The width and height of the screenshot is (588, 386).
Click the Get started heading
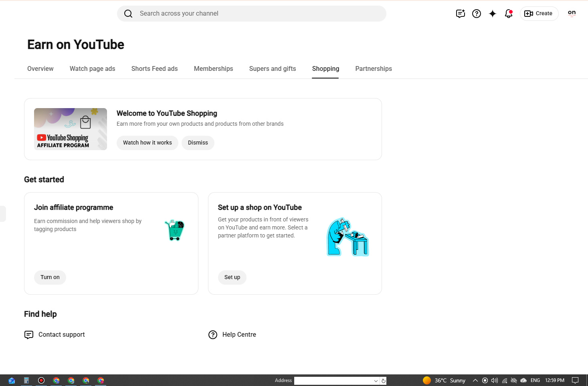pos(44,180)
